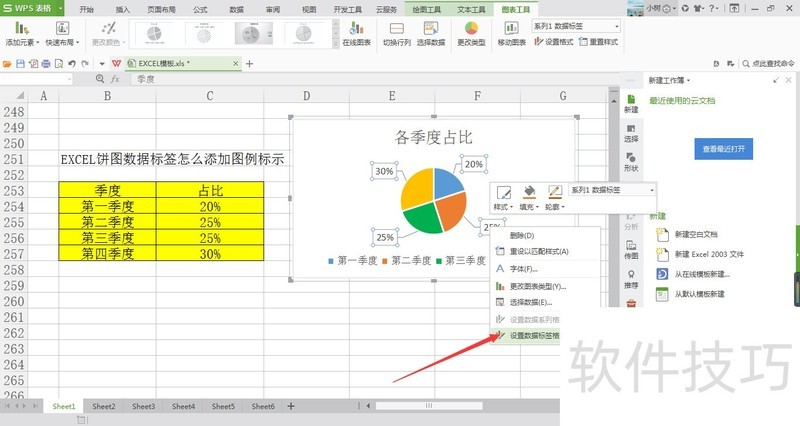This screenshot has height=426, width=800.
Task: Open the 添加元素 add chart element tool
Action: click(22, 34)
